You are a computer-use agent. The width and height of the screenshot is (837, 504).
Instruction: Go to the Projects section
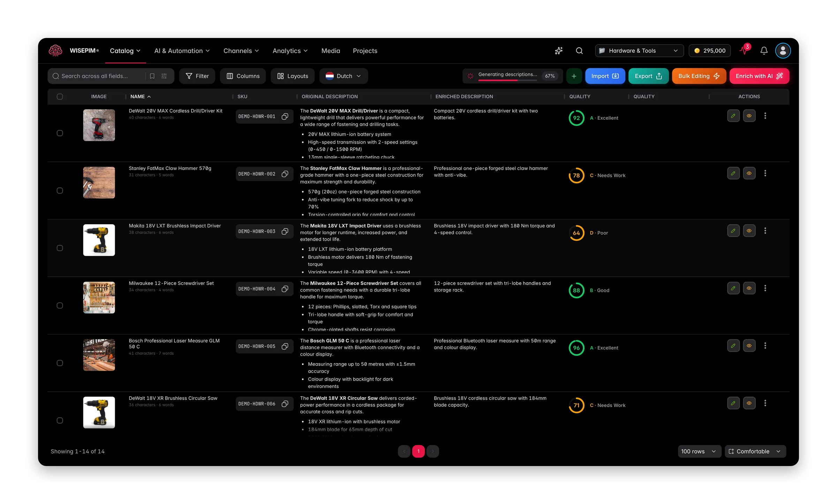coord(365,51)
